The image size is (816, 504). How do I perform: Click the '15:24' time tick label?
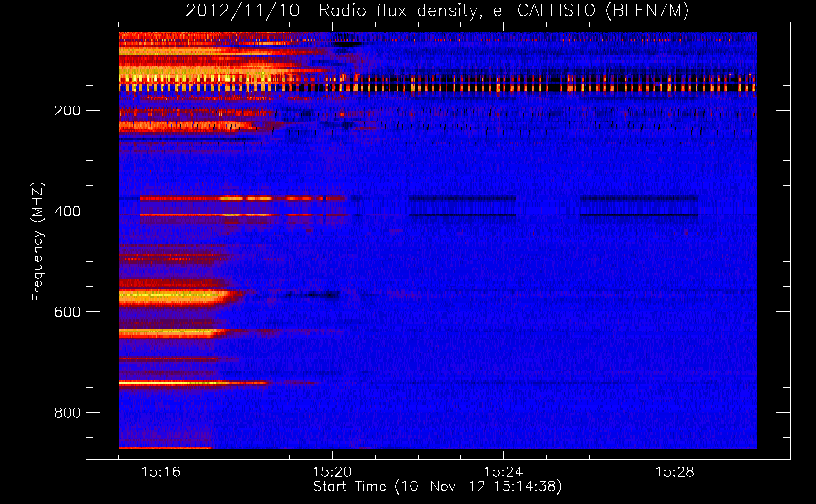[503, 472]
